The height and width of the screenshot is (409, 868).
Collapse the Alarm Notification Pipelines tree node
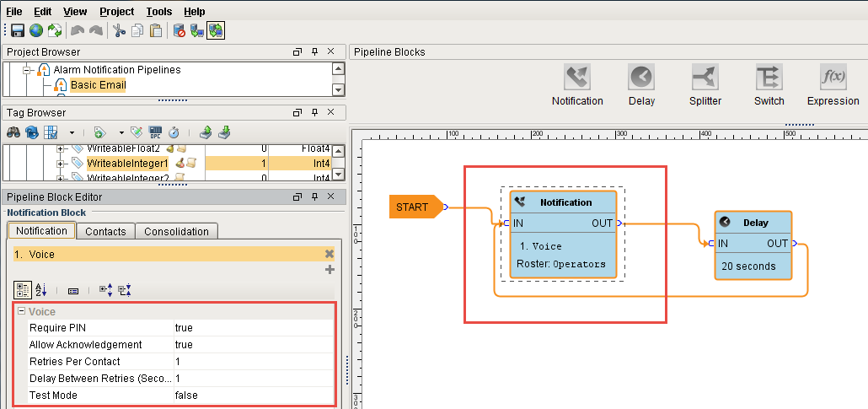coord(27,70)
